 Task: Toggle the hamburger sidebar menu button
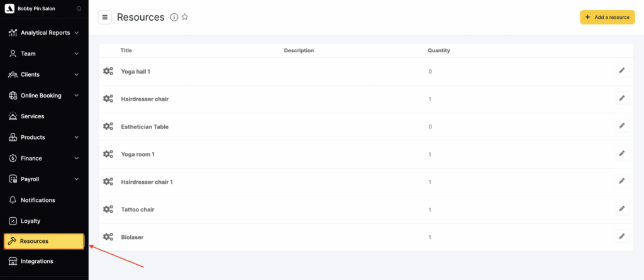(105, 18)
